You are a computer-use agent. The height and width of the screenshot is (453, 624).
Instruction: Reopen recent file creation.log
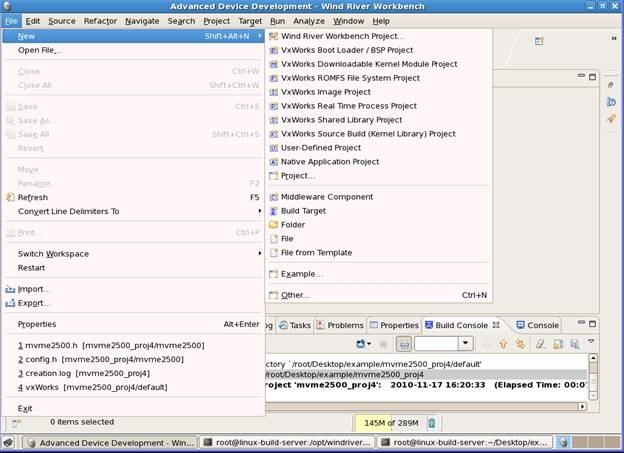[133, 373]
